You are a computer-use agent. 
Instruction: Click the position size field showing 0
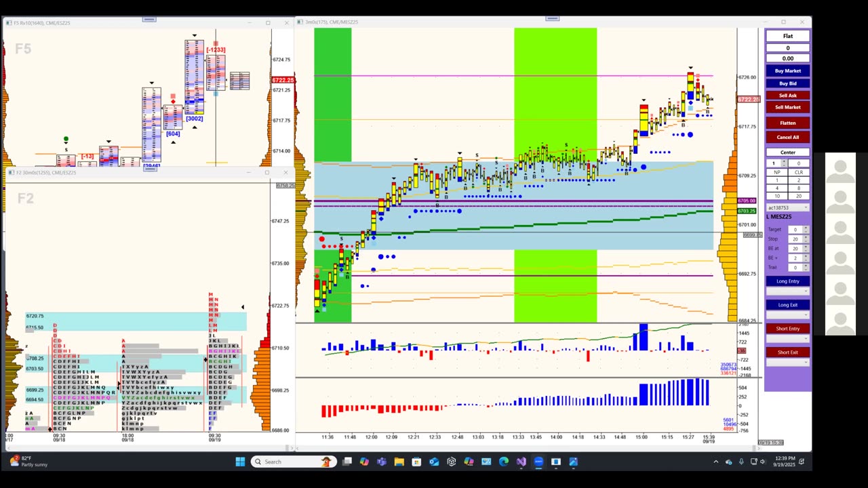pyautogui.click(x=787, y=48)
